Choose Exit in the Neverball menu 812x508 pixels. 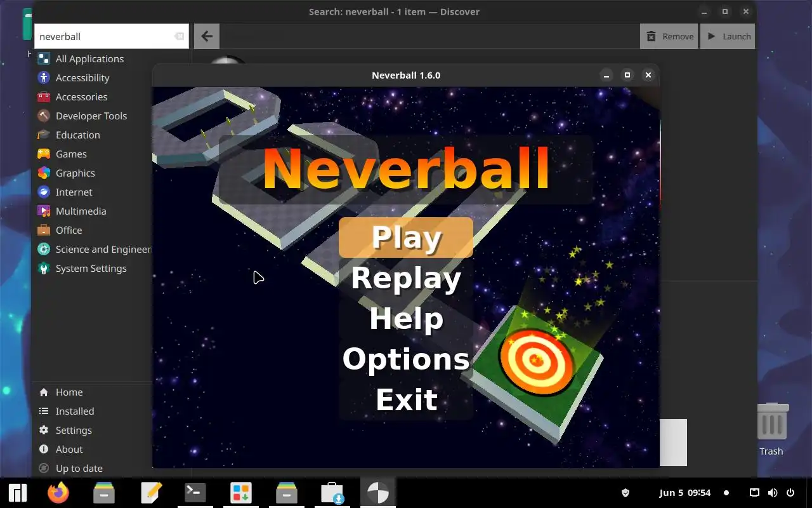coord(406,400)
